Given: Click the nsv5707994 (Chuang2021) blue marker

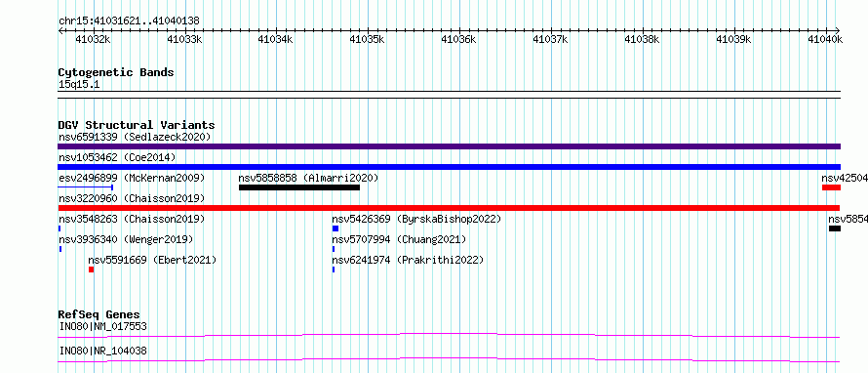Looking at the screenshot, I should click(x=334, y=249).
